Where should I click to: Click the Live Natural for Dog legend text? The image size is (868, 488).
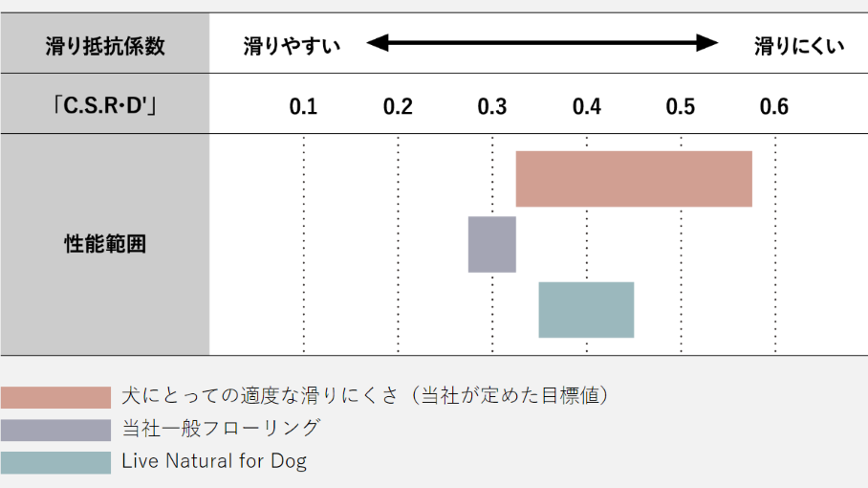click(x=214, y=462)
